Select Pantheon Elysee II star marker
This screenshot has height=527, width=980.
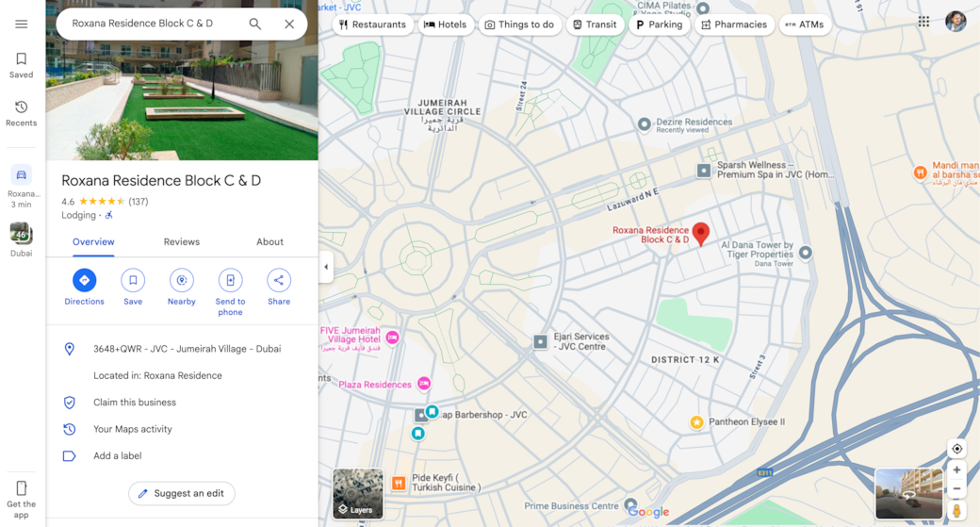click(696, 422)
